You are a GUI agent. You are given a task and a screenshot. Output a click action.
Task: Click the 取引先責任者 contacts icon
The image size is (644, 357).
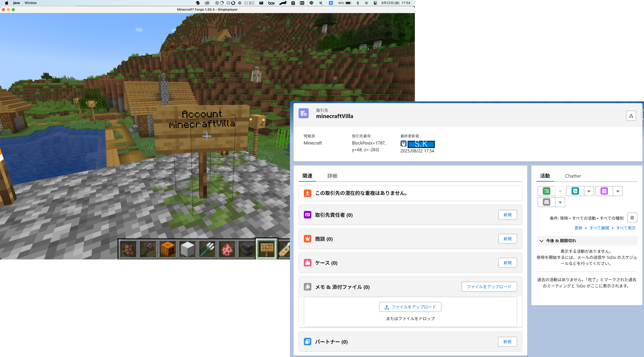[x=307, y=215]
